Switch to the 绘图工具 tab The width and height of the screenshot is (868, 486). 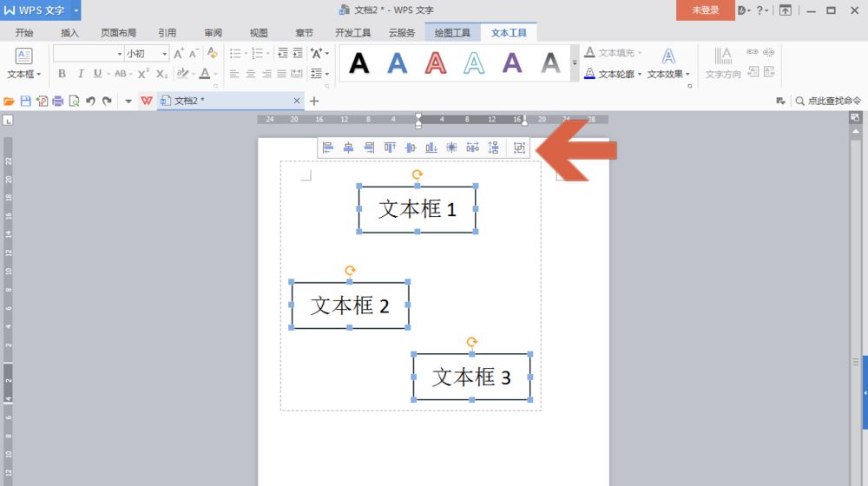point(452,33)
